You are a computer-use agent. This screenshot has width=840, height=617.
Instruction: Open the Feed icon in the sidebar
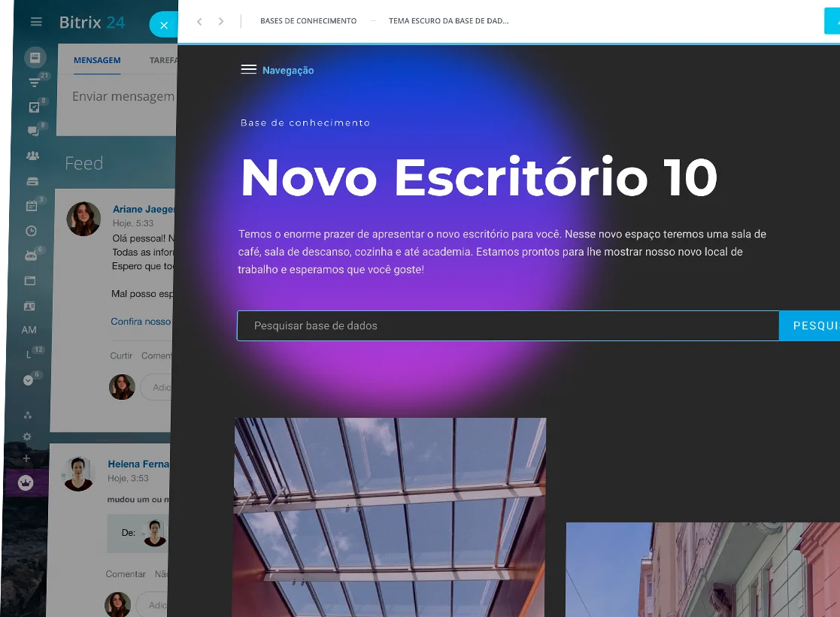tap(35, 57)
